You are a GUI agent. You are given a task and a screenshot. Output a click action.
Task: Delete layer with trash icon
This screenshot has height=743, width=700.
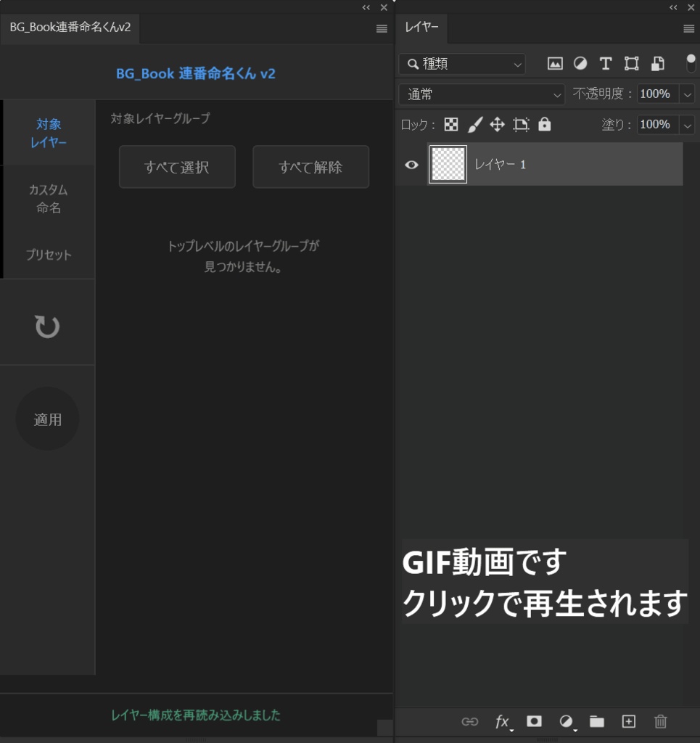point(660,721)
